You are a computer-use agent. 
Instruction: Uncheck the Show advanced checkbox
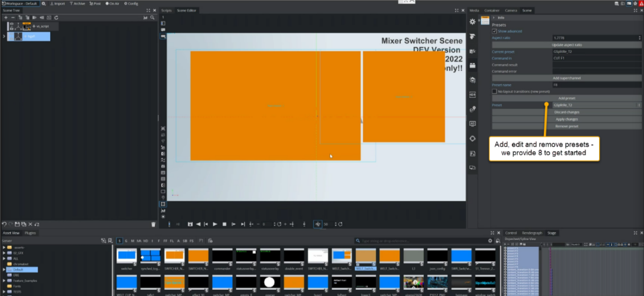click(x=494, y=31)
